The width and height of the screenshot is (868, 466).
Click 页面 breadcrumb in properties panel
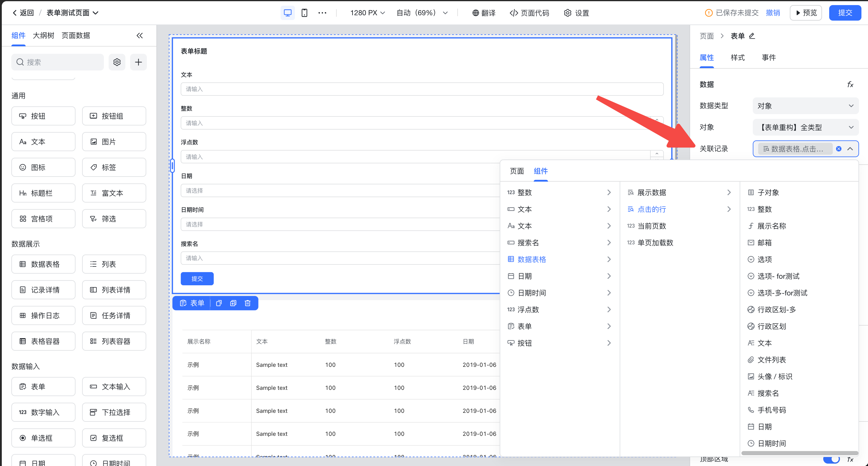[707, 36]
